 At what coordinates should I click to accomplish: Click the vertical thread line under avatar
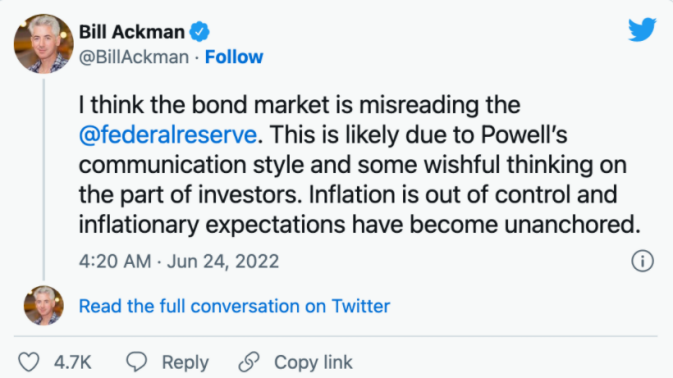click(44, 179)
